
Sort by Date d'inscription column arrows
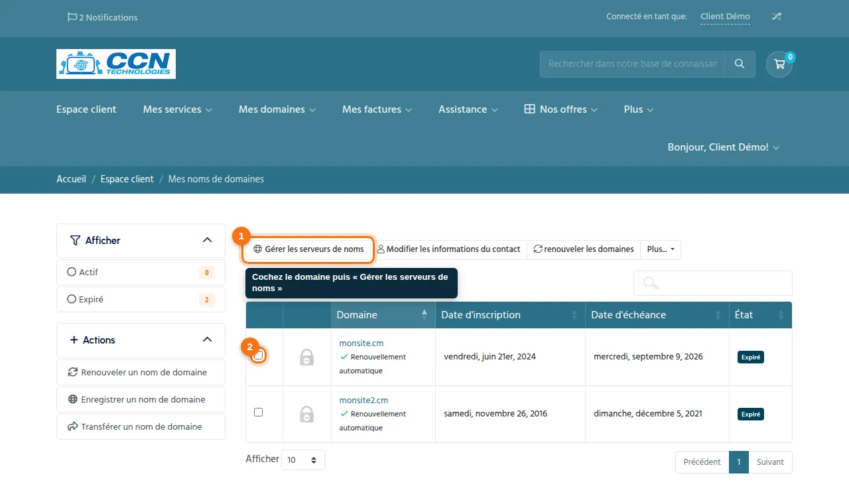pos(574,315)
